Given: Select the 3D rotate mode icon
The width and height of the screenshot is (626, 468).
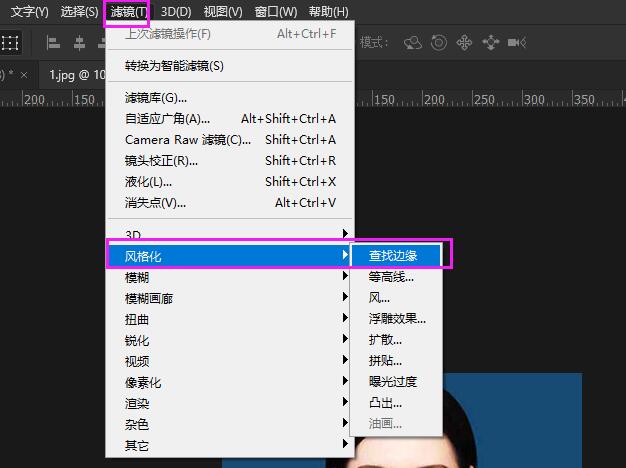Looking at the screenshot, I should (x=413, y=42).
